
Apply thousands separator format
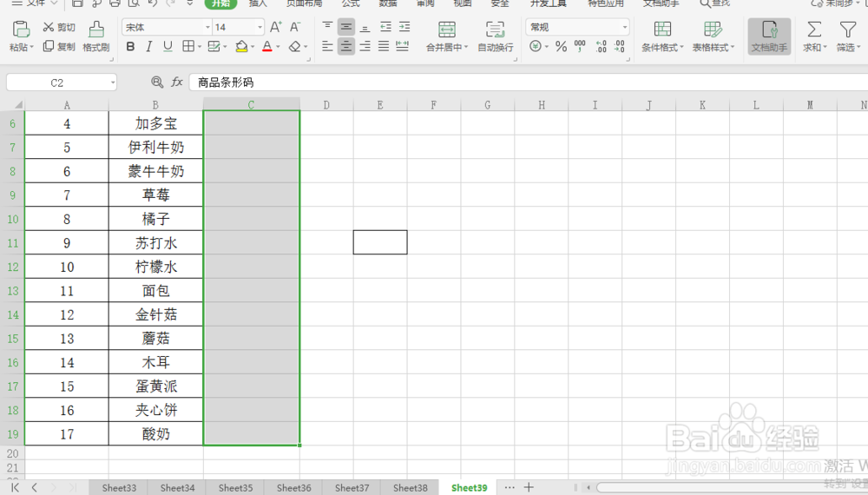[580, 47]
